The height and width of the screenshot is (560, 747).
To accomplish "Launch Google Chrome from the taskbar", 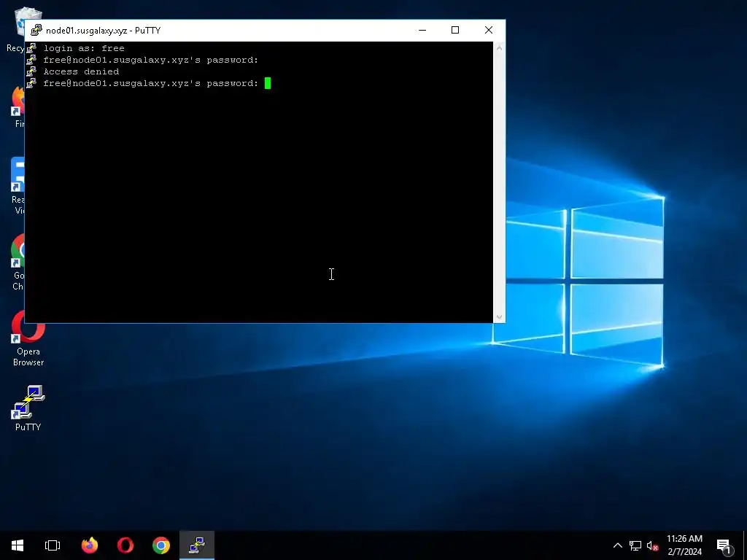I will [161, 545].
